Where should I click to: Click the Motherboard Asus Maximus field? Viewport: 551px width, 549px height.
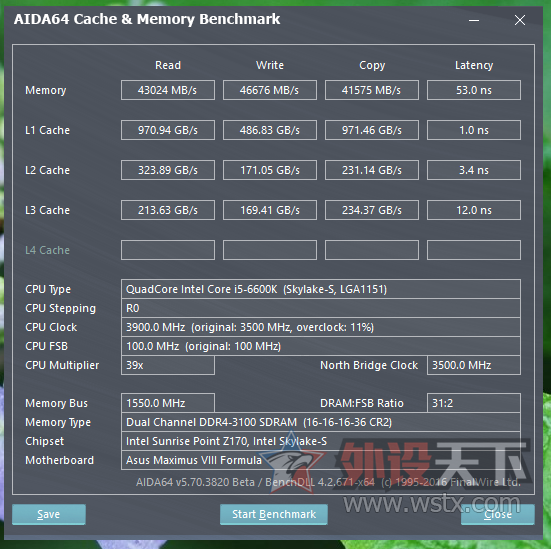[321, 460]
